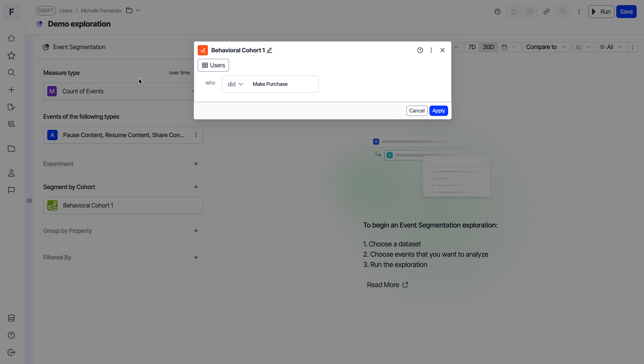The height and width of the screenshot is (364, 644).
Task: Click the favorites star in sidebar
Action: (11, 56)
